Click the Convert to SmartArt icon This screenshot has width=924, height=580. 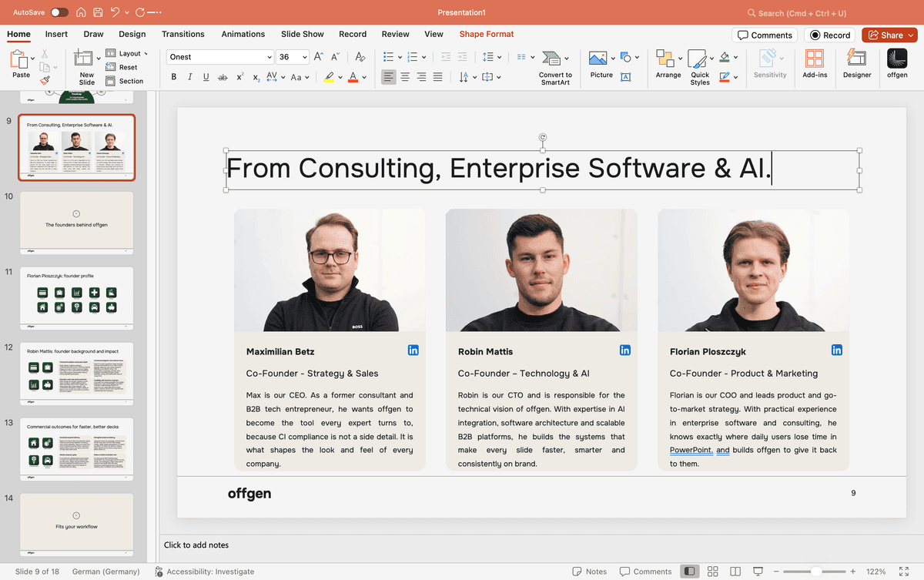551,59
